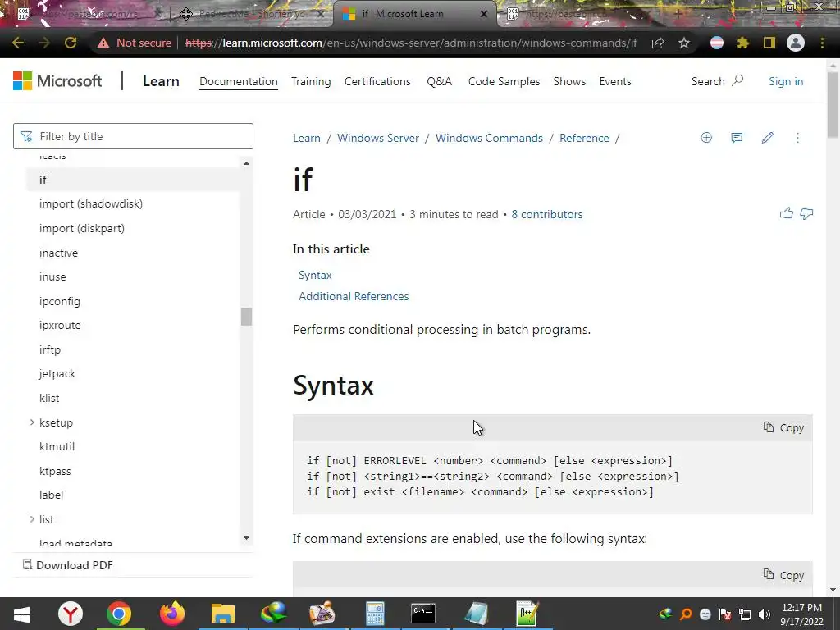Click the sidebar scroll down arrow
Viewport: 840px width, 630px height.
click(x=246, y=538)
